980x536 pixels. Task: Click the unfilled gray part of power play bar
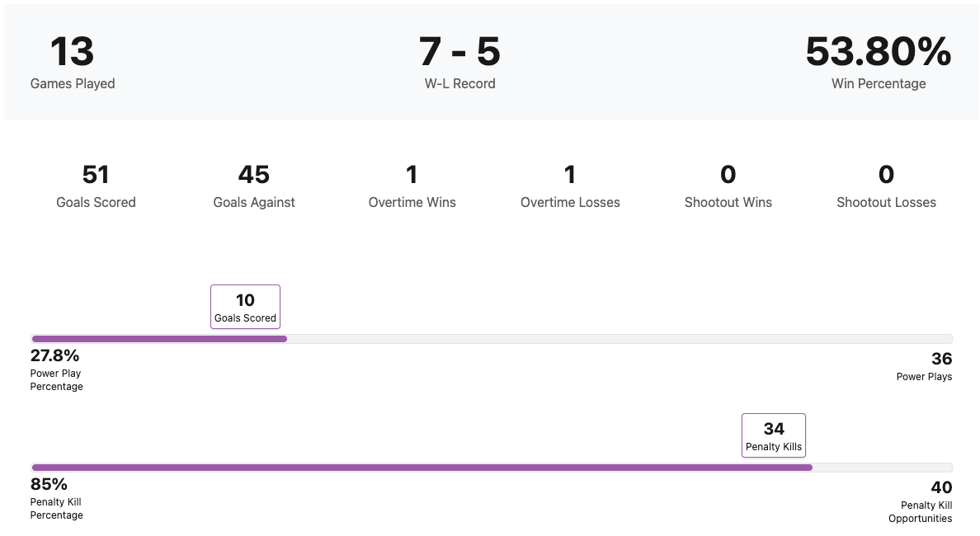619,339
